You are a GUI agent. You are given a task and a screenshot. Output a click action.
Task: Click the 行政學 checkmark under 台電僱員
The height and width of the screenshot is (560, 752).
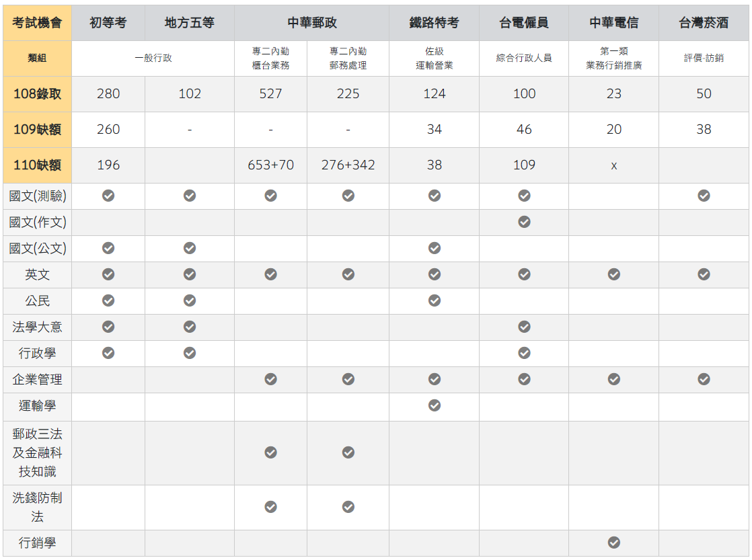pyautogui.click(x=524, y=353)
